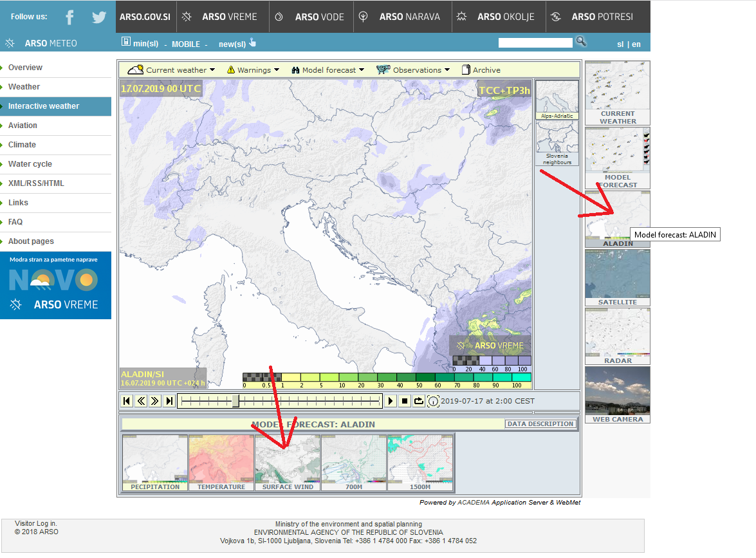Switch language to sl
Screen dimensions: 756x558
[x=620, y=44]
